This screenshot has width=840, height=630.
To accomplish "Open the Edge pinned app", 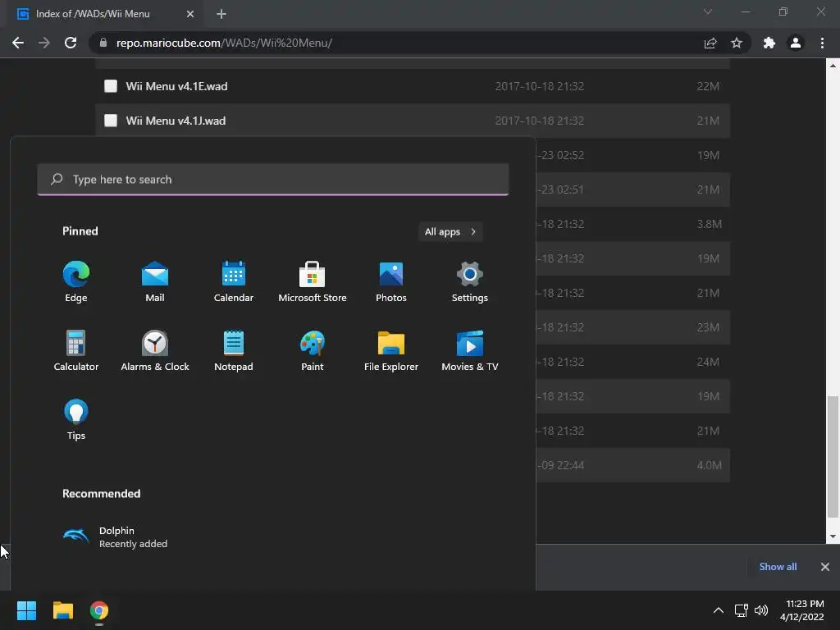I will pos(76,282).
